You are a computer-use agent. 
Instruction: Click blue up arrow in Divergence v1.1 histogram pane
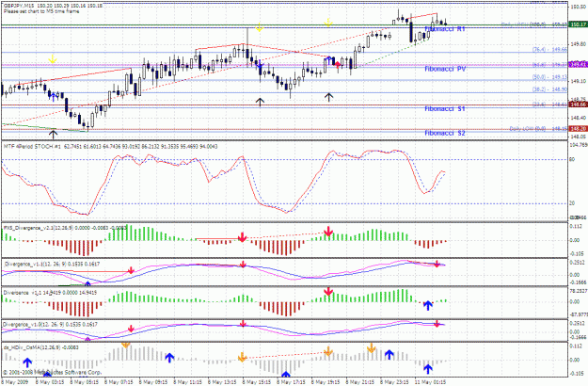click(428, 305)
